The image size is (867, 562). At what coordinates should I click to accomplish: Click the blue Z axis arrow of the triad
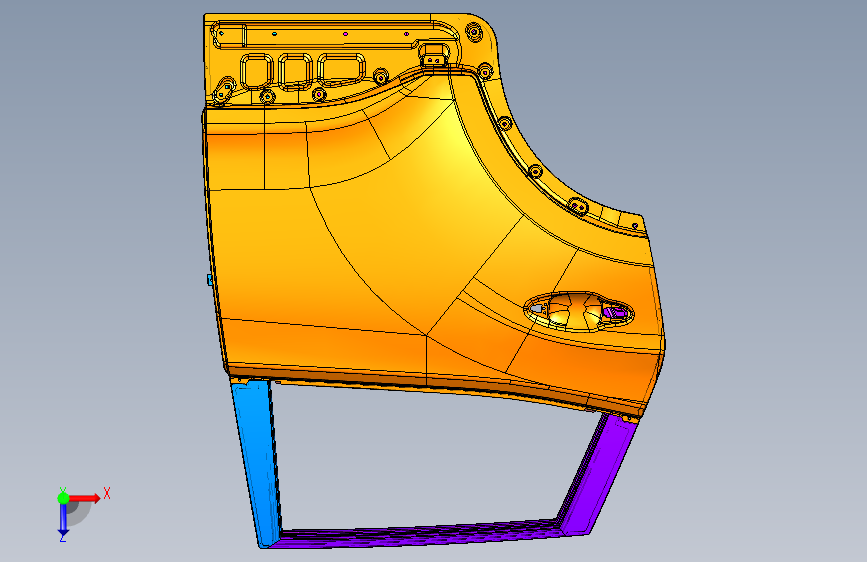click(63, 519)
